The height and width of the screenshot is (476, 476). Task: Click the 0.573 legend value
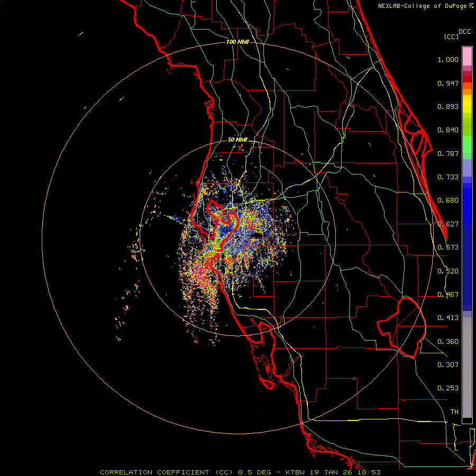448,248
